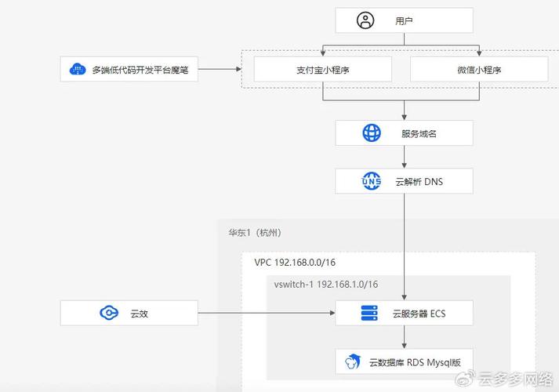This screenshot has width=559, height=392.
Task: Click the vswitch-1 192.168.1.0/16 label
Action: tap(326, 284)
